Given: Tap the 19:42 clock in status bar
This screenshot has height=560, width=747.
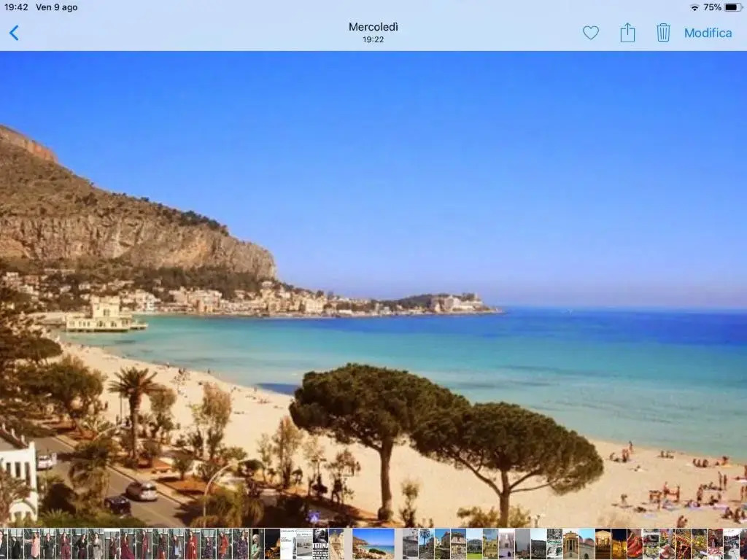Looking at the screenshot, I should [x=16, y=7].
